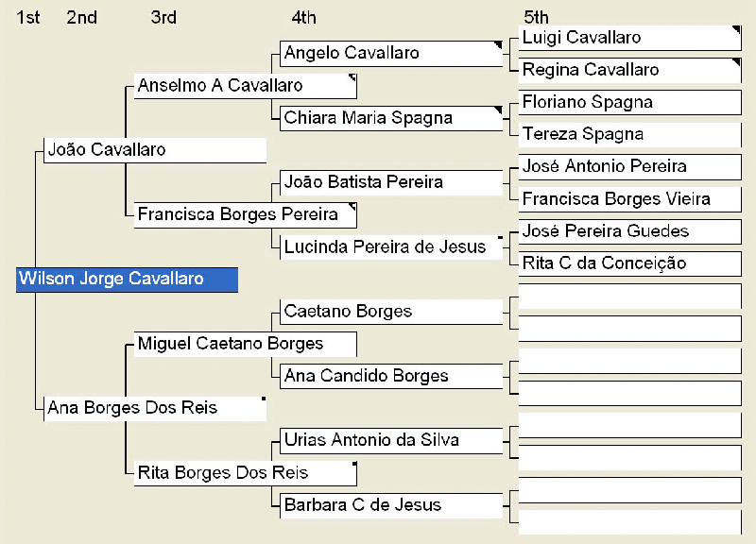756x544 pixels.
Task: Click corner marker on Francisca Borges Pereira box
Action: tap(352, 207)
